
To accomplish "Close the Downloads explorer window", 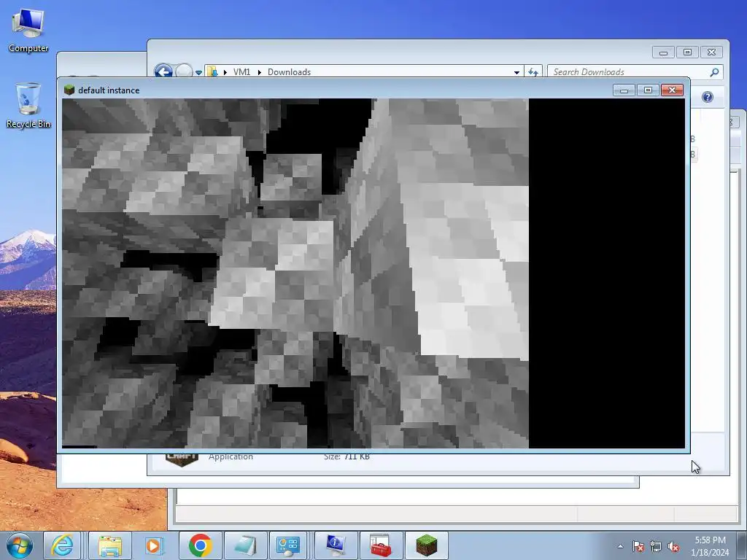I will pos(711,52).
